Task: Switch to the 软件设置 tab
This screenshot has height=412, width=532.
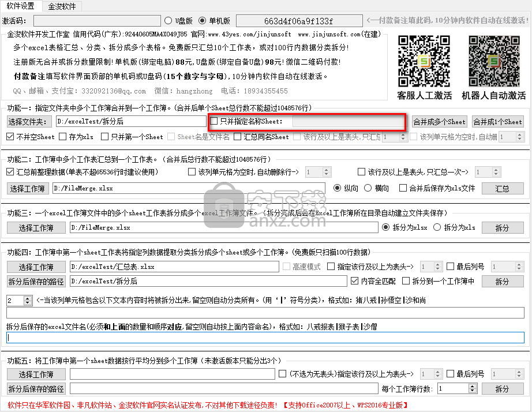Action: pyautogui.click(x=21, y=6)
